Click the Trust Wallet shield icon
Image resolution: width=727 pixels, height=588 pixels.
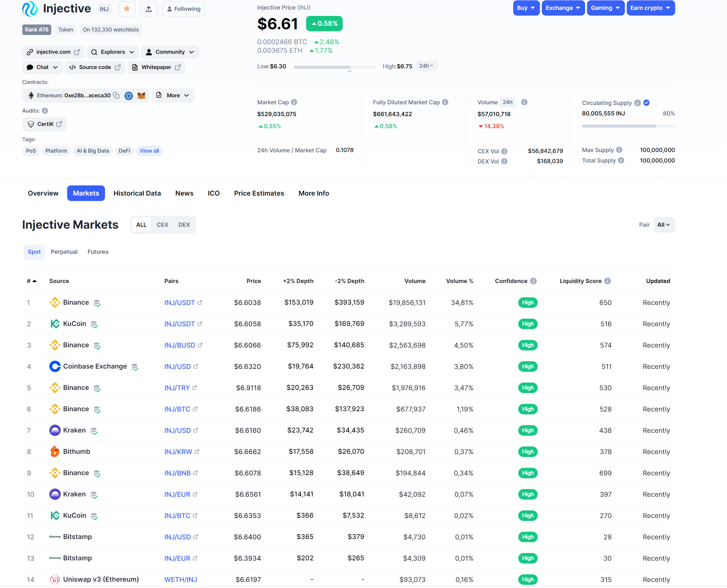pyautogui.click(x=129, y=95)
